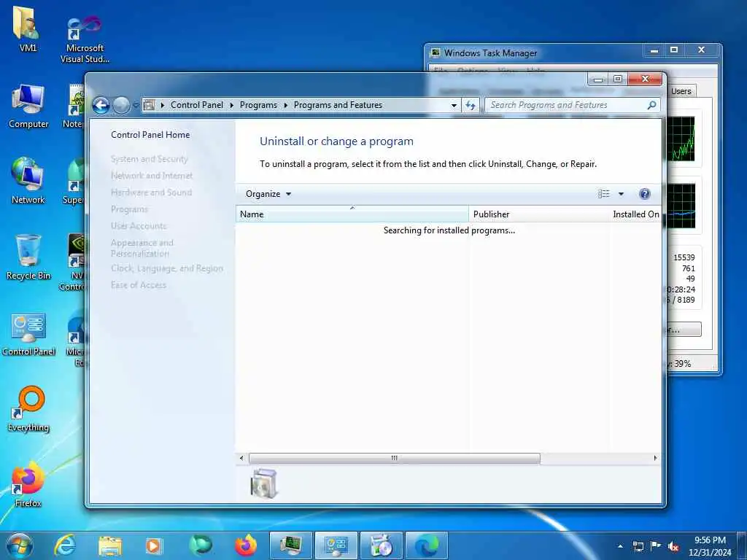The image size is (747, 560).
Task: Open Control Panel Home link
Action: point(150,135)
